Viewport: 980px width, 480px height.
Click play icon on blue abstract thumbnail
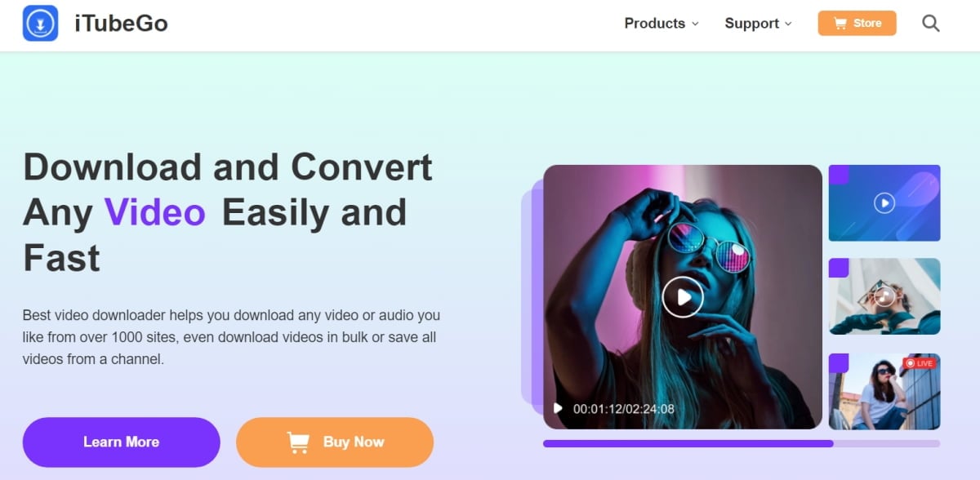tap(884, 202)
